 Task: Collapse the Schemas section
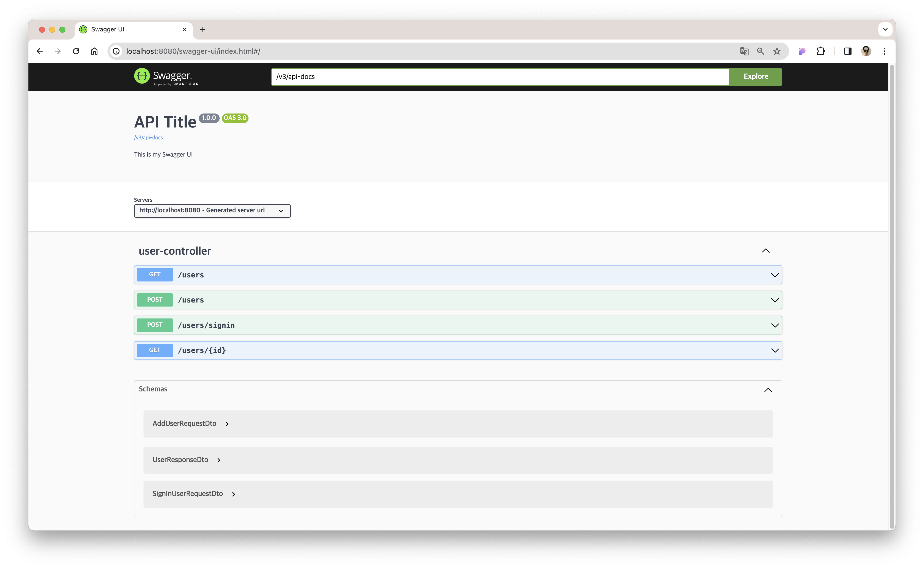(x=768, y=390)
